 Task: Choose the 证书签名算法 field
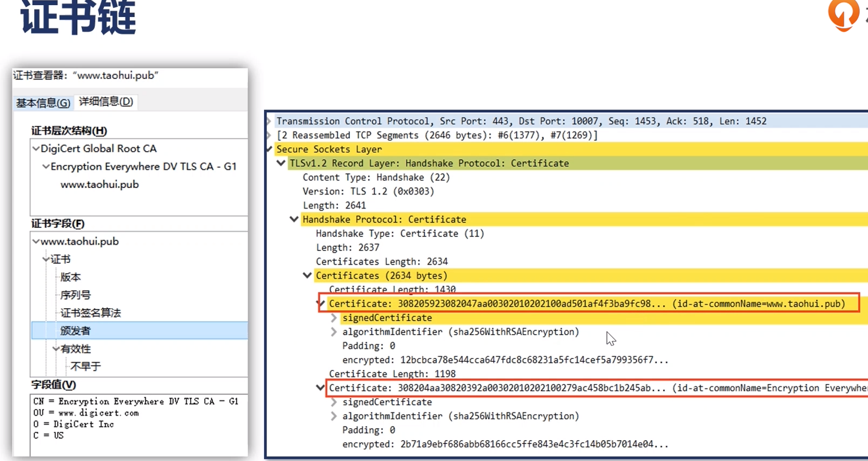pos(90,313)
